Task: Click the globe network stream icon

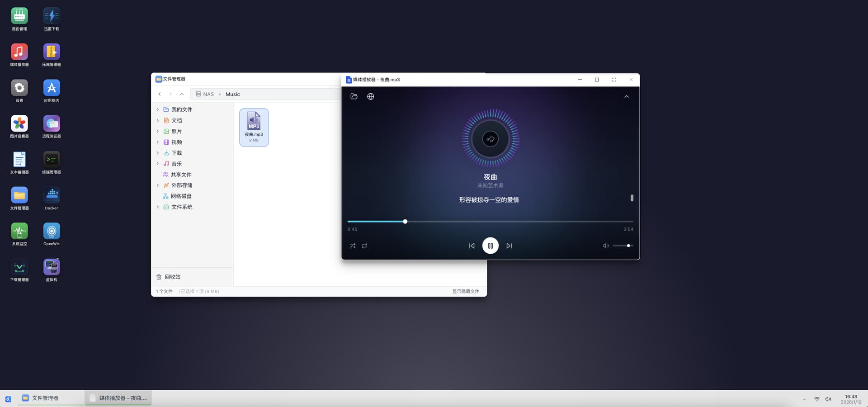Action: tap(371, 96)
